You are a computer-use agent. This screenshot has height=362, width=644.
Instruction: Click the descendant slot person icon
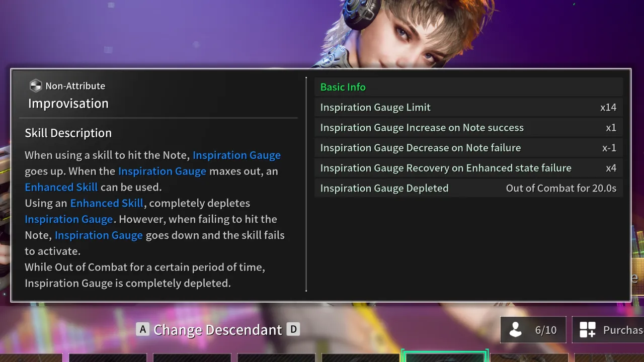(515, 330)
